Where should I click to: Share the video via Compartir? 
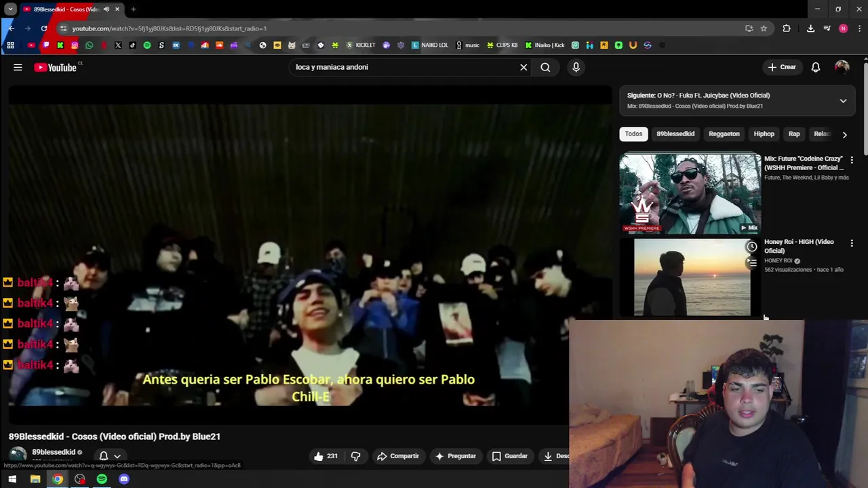(398, 456)
